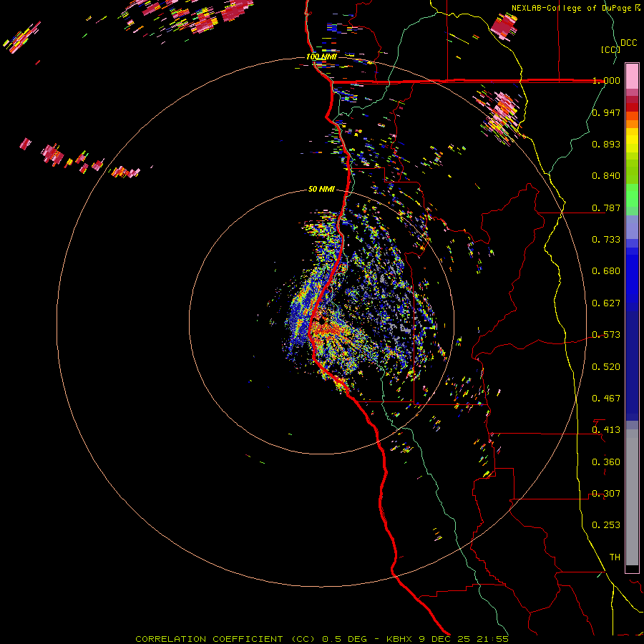Image resolution: width=644 pixels, height=644 pixels.
Task: Click the 0.467 scale label
Action: [x=606, y=399]
